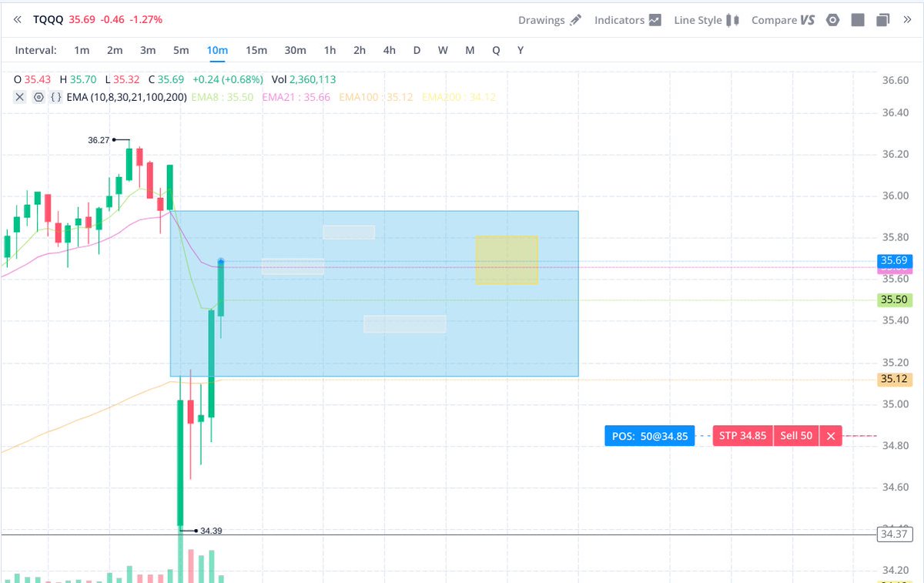924x583 pixels.
Task: Select the 10m interval
Action: 217,50
